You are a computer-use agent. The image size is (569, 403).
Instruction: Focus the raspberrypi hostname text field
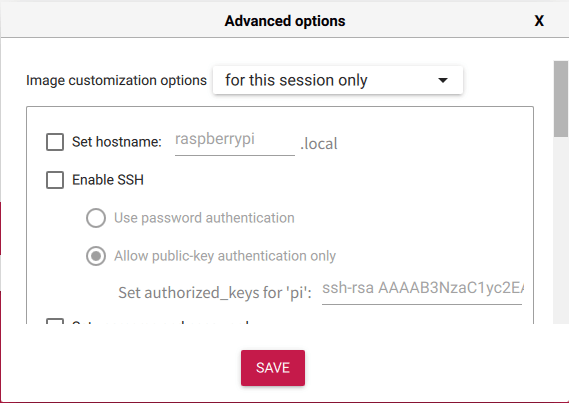tap(234, 142)
